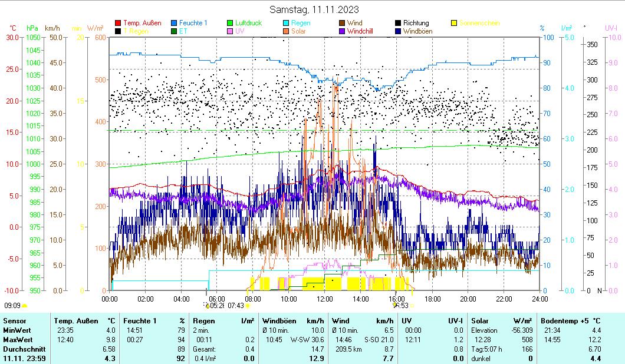Click the 'Durchschnitt' row label
The width and height of the screenshot is (625, 364).
[x=24, y=349]
